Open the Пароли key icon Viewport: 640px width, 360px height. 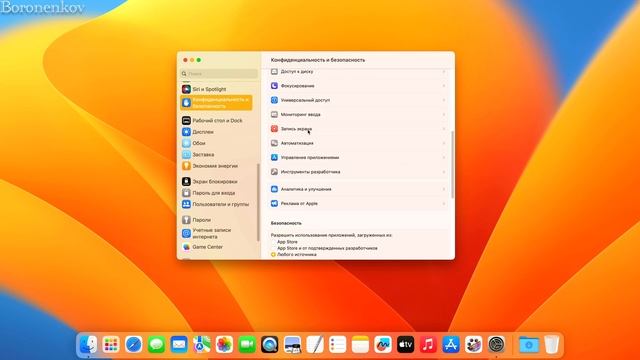(x=186, y=220)
